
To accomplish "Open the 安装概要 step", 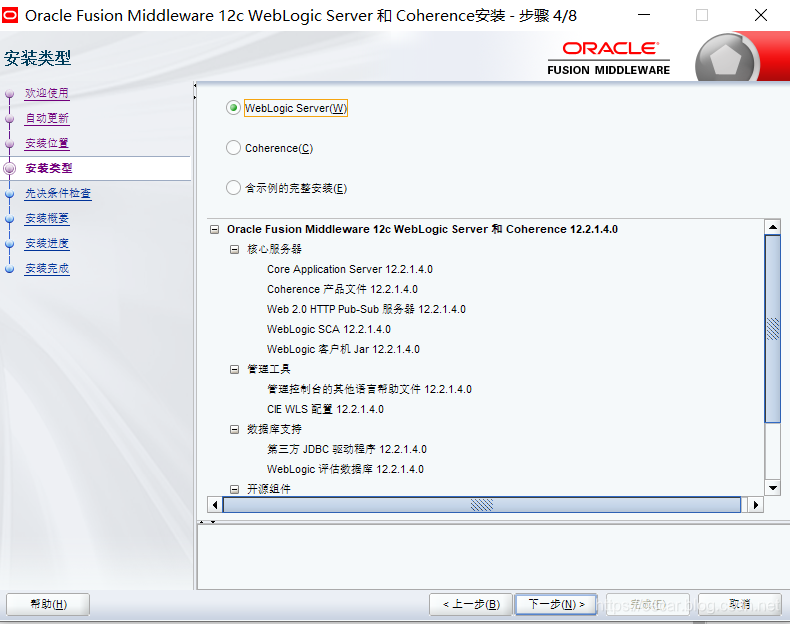I will pyautogui.click(x=47, y=218).
